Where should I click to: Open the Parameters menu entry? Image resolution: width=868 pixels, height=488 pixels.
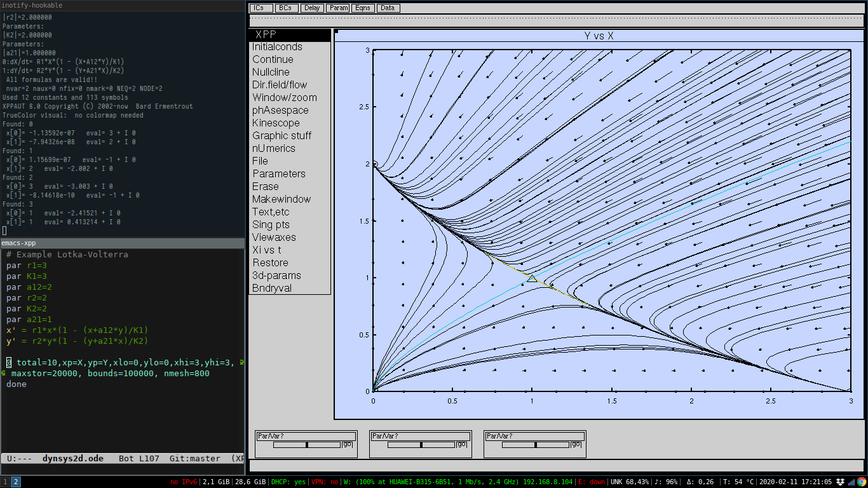pyautogui.click(x=290, y=174)
